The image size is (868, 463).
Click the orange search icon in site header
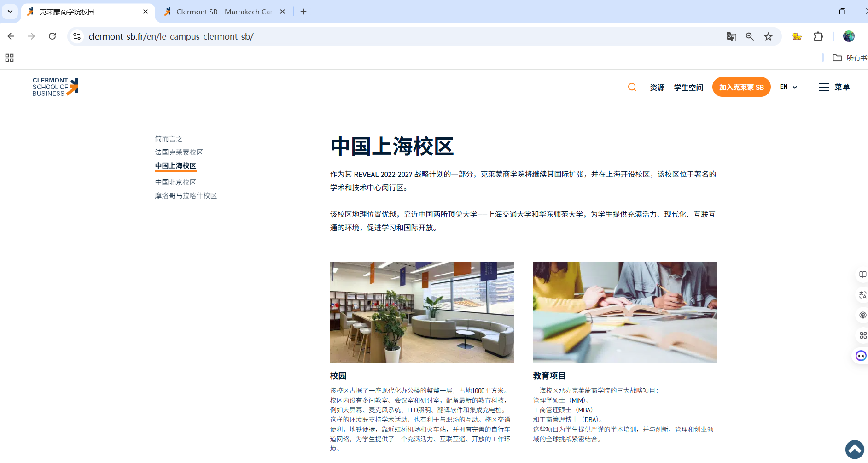pyautogui.click(x=632, y=87)
